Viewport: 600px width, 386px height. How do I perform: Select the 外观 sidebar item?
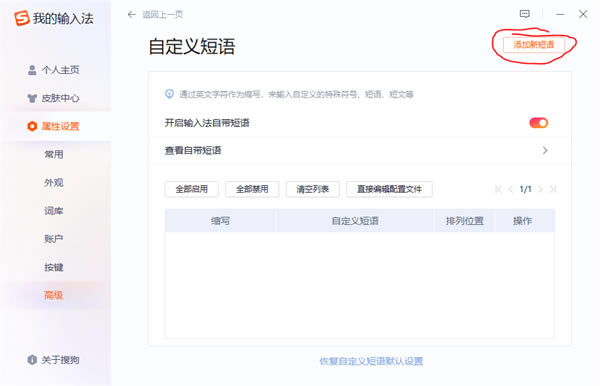tap(54, 182)
